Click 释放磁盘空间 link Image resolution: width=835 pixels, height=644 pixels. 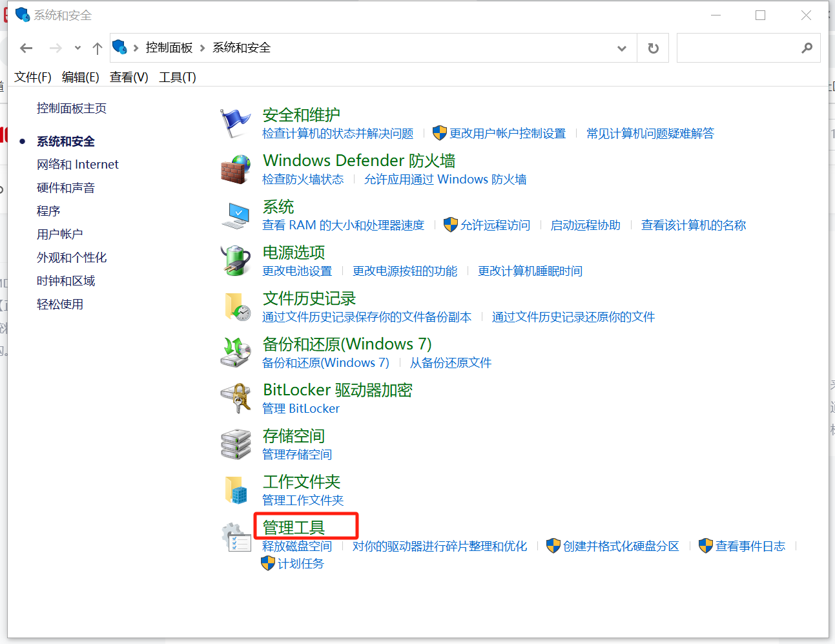[x=297, y=546]
